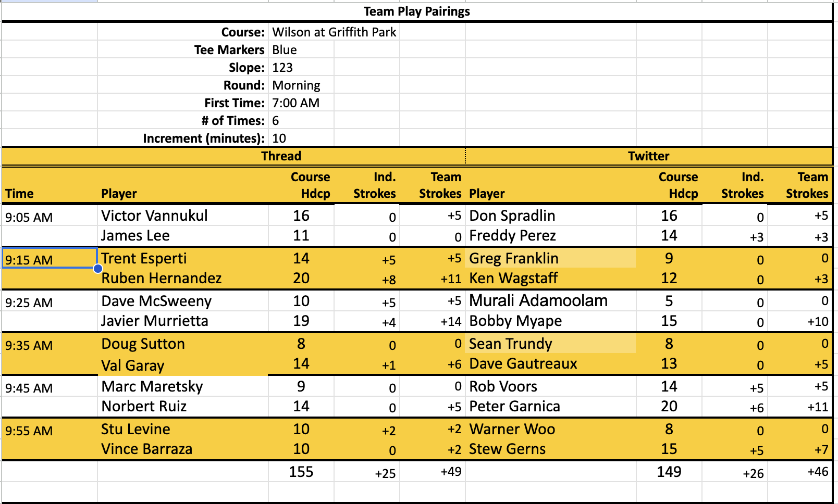Click the slope value 123 cell
Screen dimensions: 838x504
tap(282, 68)
